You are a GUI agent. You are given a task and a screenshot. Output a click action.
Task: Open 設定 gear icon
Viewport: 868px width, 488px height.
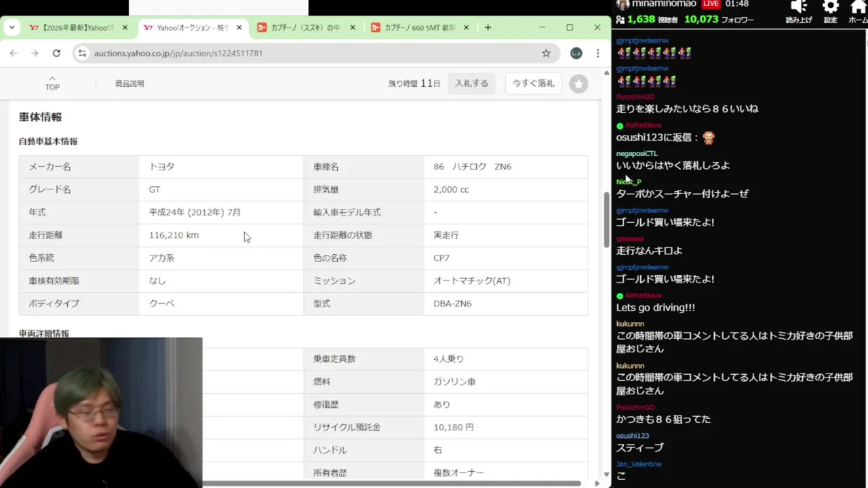[830, 7]
